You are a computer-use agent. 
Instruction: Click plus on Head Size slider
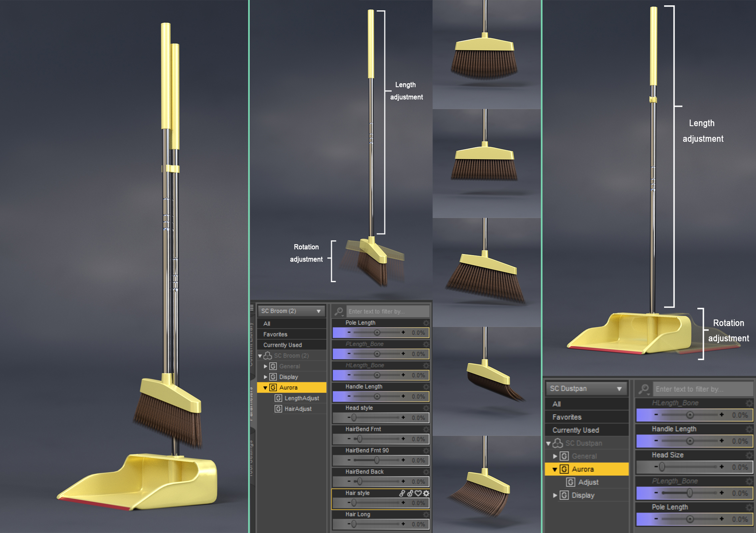pos(721,467)
